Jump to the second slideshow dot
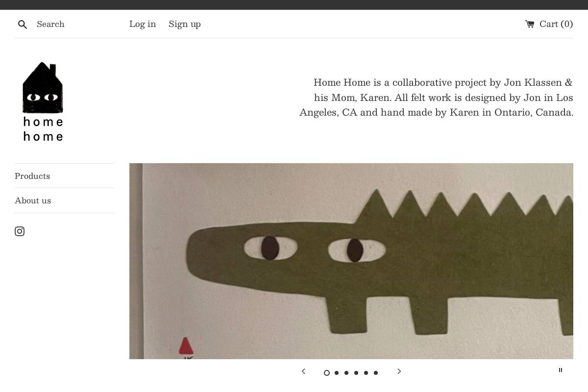 click(337, 373)
